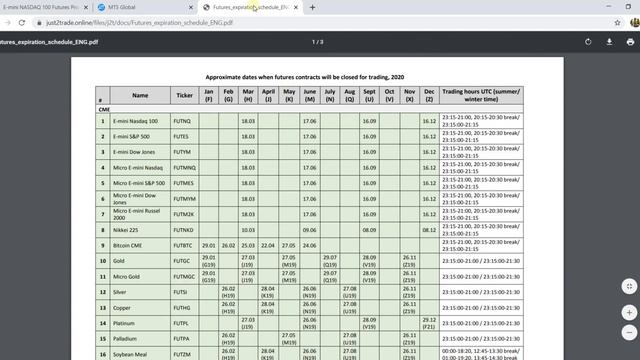640x360 pixels.
Task: View site info via the lock icon
Action: [x=39, y=23]
